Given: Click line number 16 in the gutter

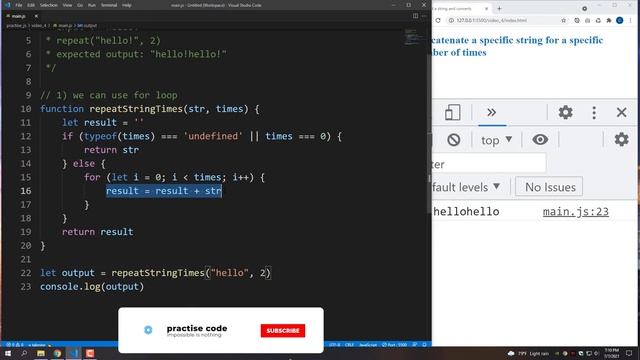Looking at the screenshot, I should click(26, 191).
